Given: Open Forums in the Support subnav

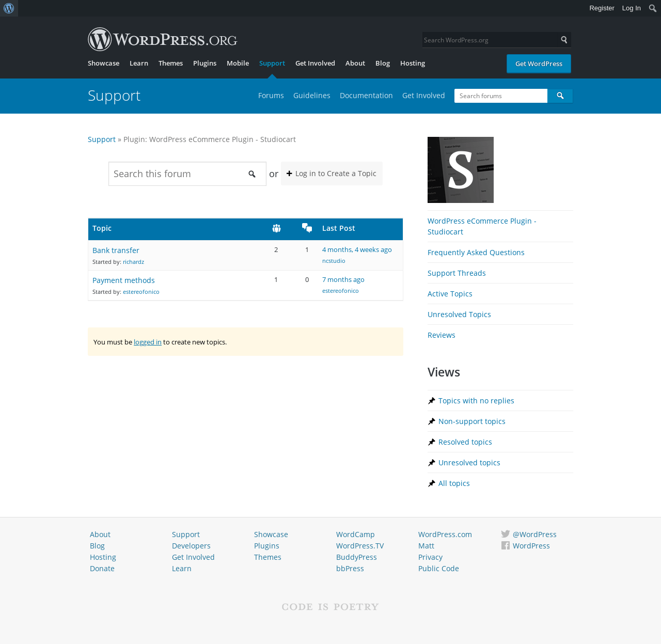Looking at the screenshot, I should (x=271, y=96).
